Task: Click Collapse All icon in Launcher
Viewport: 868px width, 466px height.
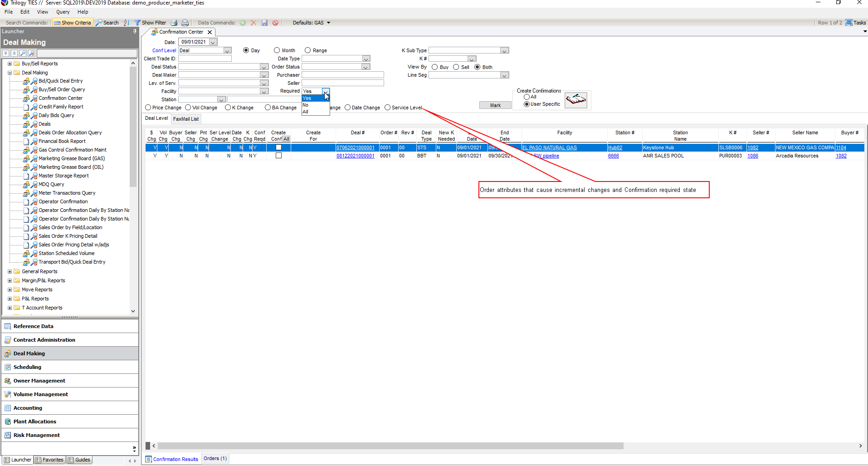Action: pos(14,54)
